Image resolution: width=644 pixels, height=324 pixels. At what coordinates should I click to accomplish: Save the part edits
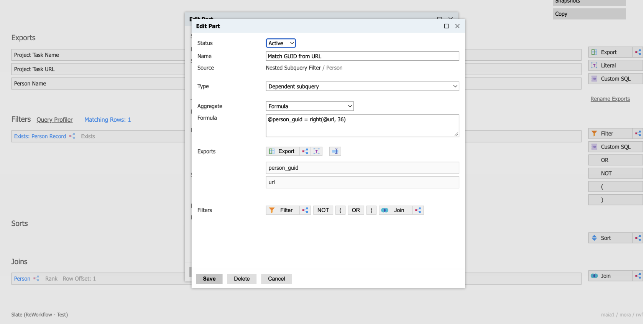pyautogui.click(x=209, y=279)
